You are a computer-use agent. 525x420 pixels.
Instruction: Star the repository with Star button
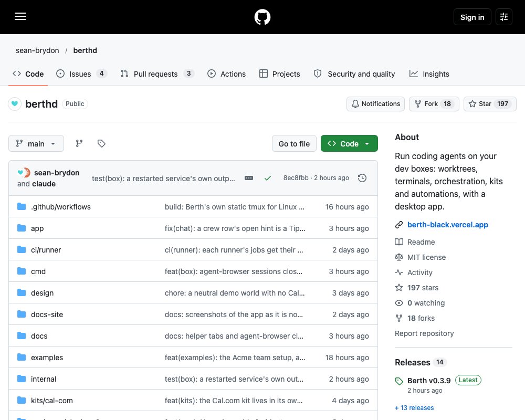[x=490, y=104]
